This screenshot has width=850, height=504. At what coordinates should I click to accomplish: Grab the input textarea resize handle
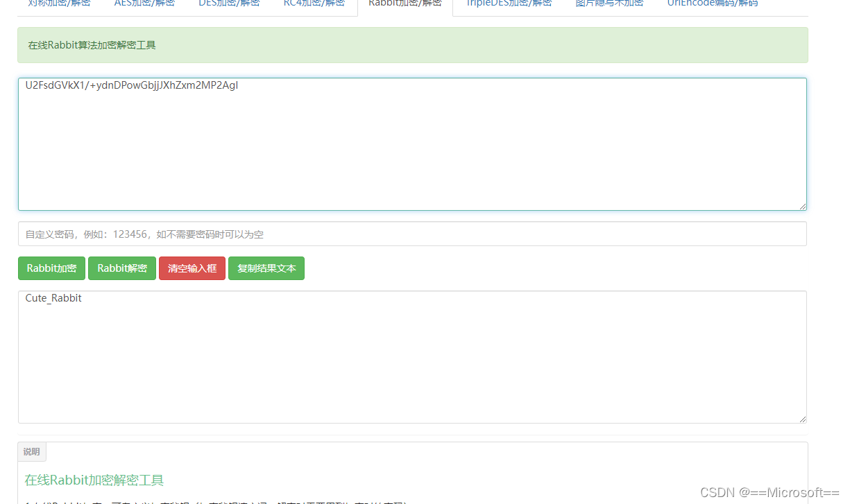802,206
